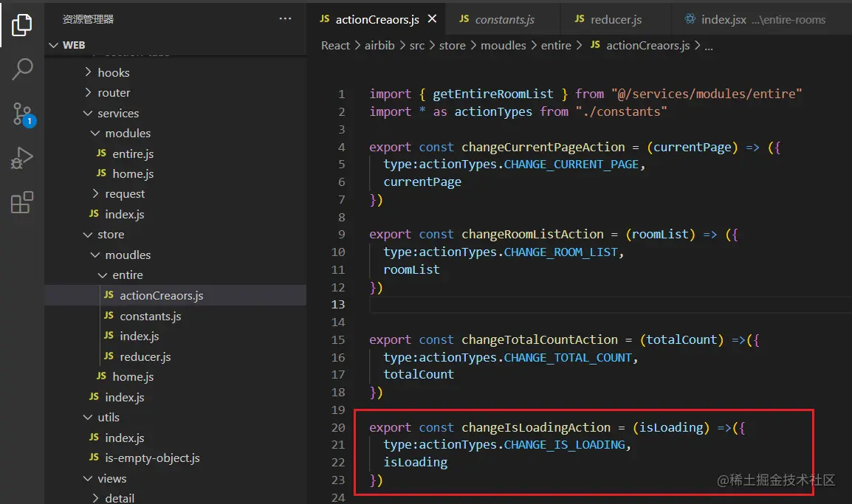This screenshot has height=504, width=852.
Task: Open index.js inside entire store folder
Action: 176,336
